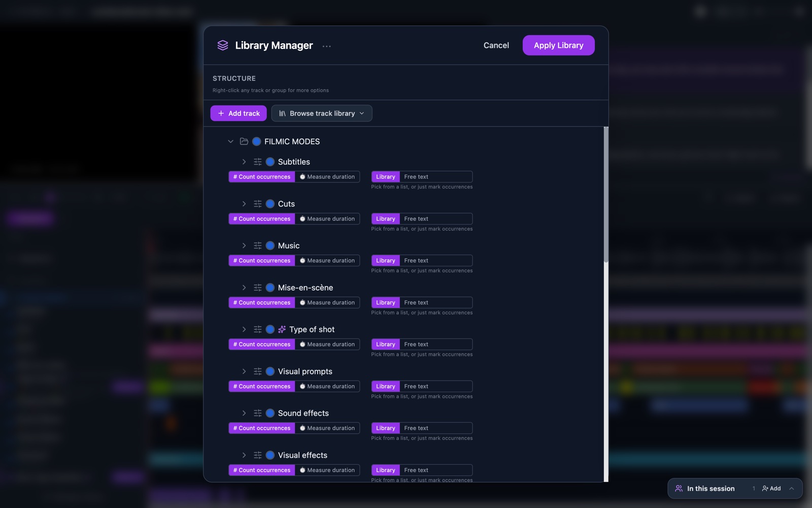Expand the Sound effects track

tap(244, 413)
